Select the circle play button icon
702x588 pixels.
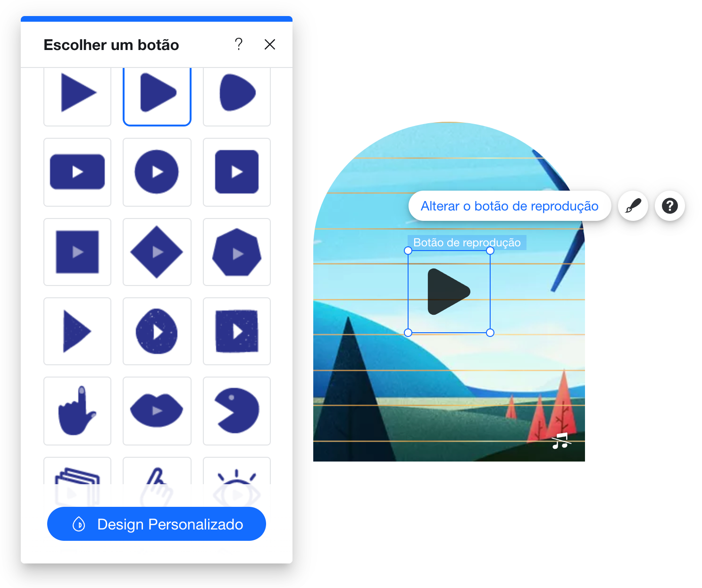[157, 172]
